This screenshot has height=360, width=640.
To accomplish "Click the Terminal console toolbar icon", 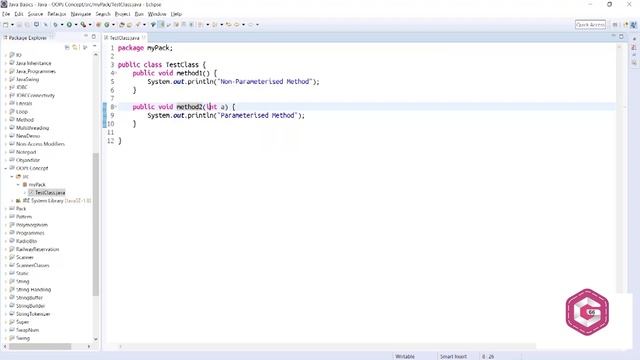I will 36,25.
